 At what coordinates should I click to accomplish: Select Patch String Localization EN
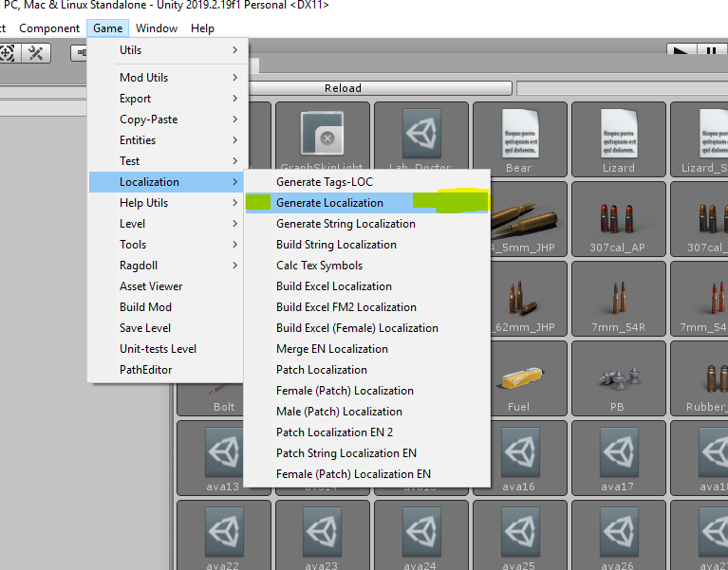[x=366, y=453]
